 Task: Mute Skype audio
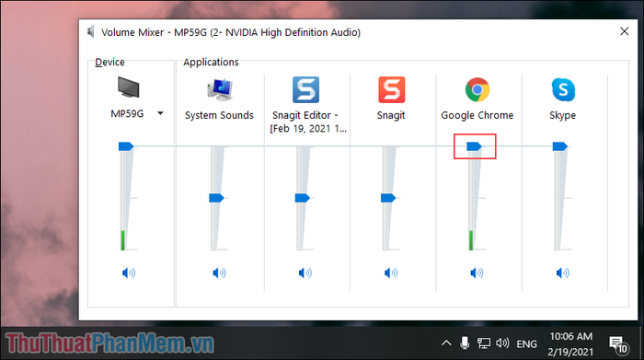pyautogui.click(x=562, y=273)
